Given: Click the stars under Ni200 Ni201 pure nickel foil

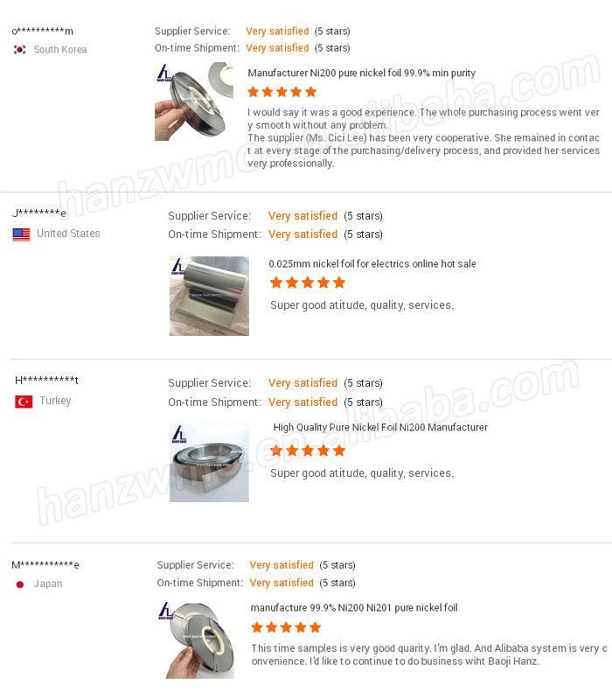Looking at the screenshot, I should [286, 627].
